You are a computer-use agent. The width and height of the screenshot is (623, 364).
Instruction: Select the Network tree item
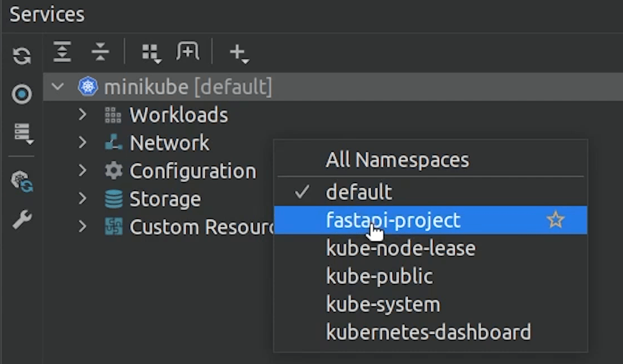[169, 142]
